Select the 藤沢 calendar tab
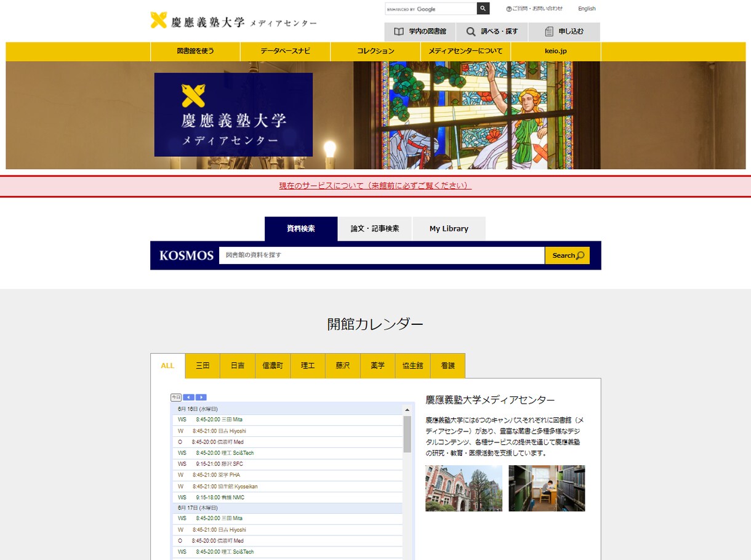This screenshot has width=751, height=560. (343, 366)
